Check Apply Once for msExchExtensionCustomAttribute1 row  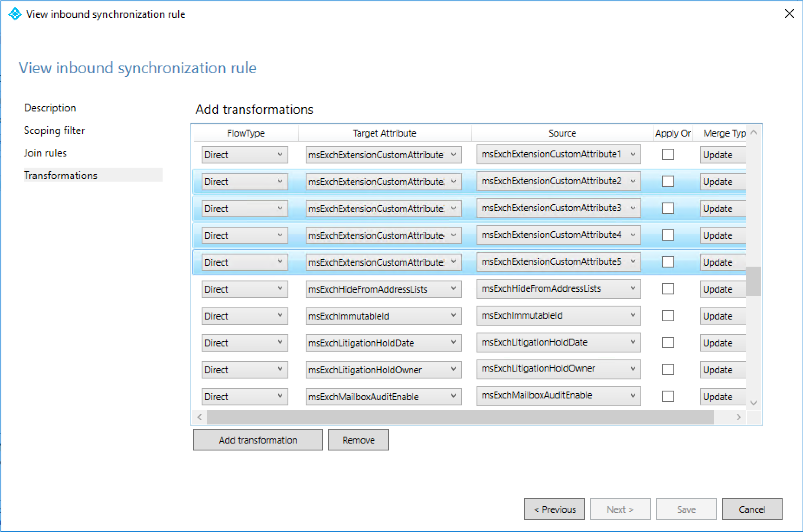pyautogui.click(x=668, y=154)
